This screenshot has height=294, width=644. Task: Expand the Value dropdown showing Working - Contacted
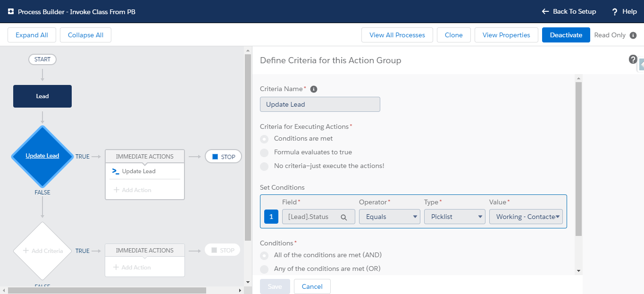point(526,217)
